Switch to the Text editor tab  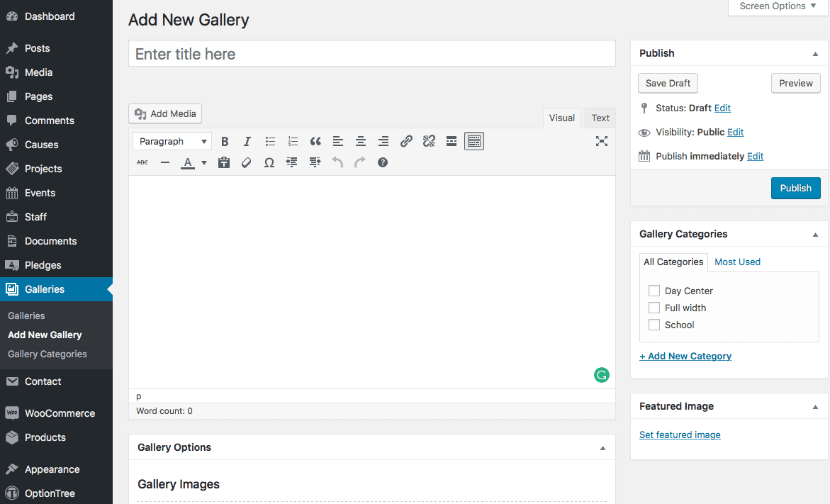[600, 118]
